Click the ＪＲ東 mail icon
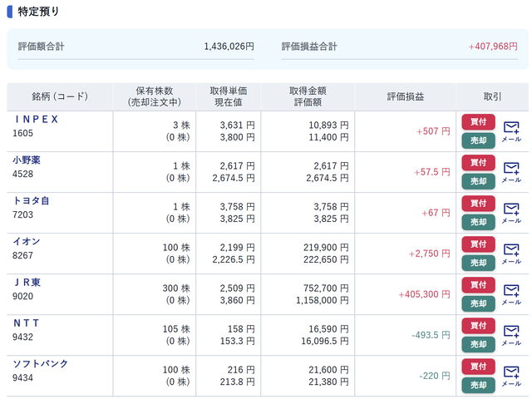Viewport: 532px width, 399px height. (x=511, y=293)
